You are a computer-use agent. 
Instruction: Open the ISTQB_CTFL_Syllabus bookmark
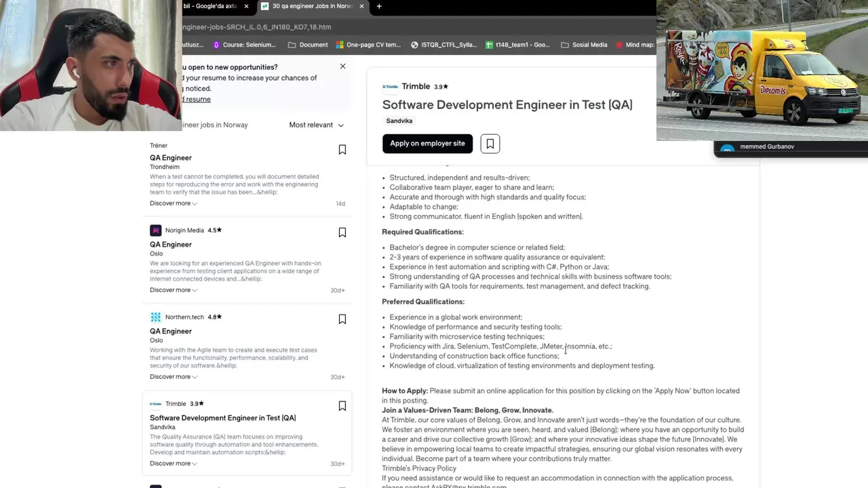click(443, 45)
